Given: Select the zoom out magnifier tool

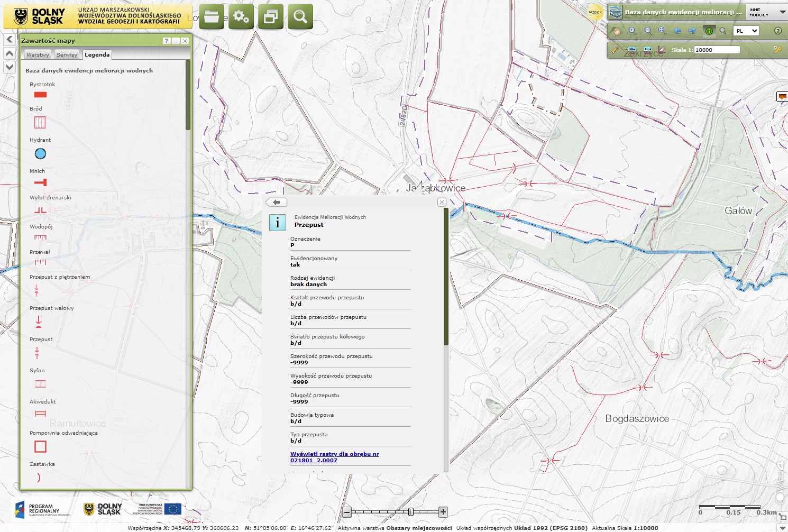Looking at the screenshot, I should [x=648, y=31].
